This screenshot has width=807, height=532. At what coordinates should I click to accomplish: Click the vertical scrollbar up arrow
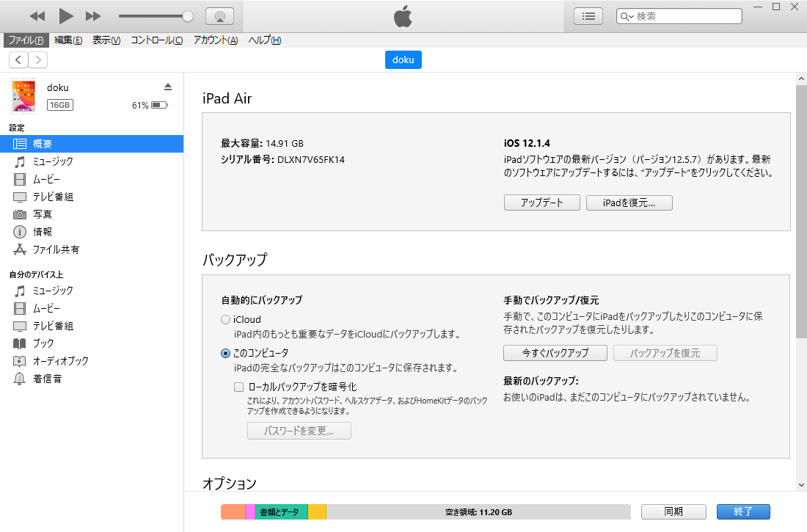pyautogui.click(x=801, y=79)
